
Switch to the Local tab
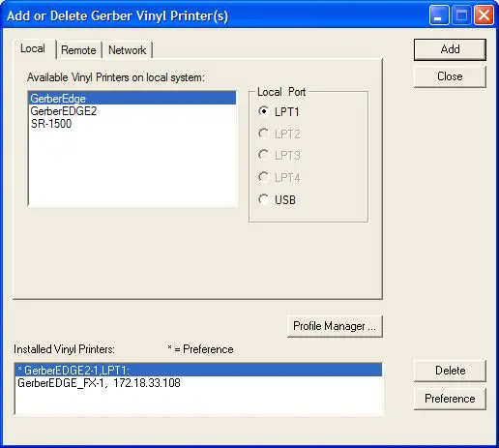pyautogui.click(x=34, y=49)
